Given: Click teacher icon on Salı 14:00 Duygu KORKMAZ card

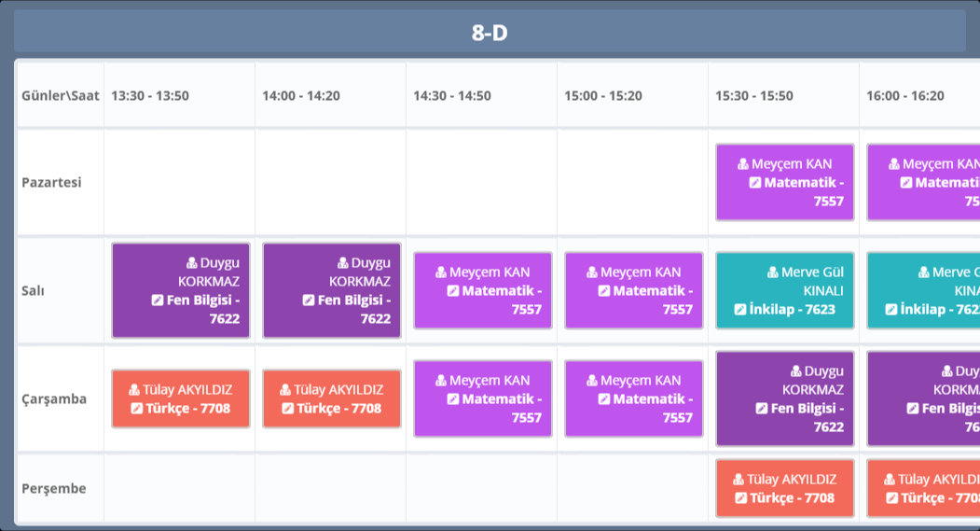Looking at the screenshot, I should (x=342, y=263).
